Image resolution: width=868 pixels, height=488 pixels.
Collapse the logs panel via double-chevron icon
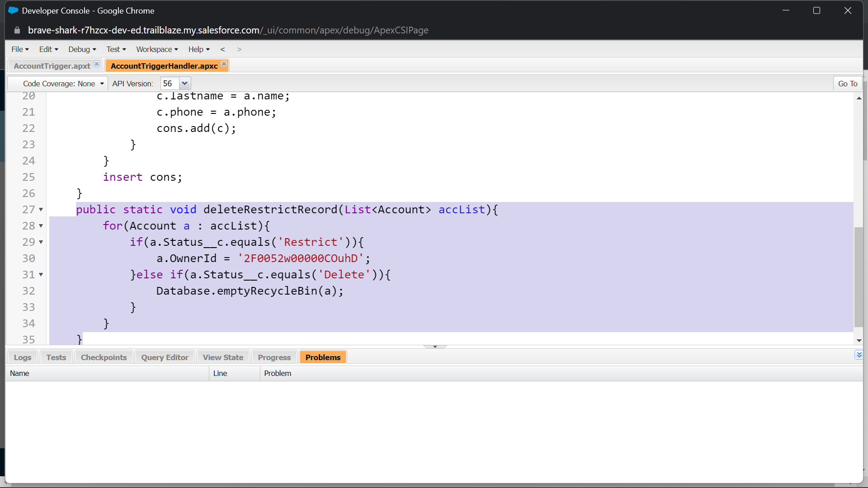coord(859,355)
